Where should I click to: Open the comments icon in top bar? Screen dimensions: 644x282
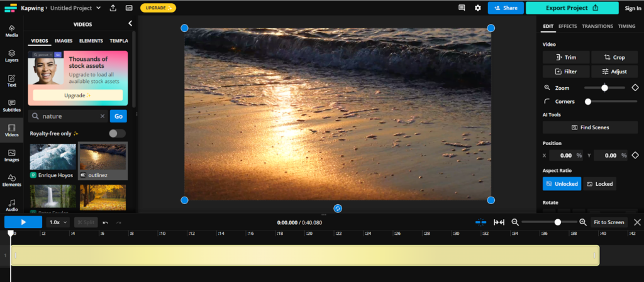(462, 8)
